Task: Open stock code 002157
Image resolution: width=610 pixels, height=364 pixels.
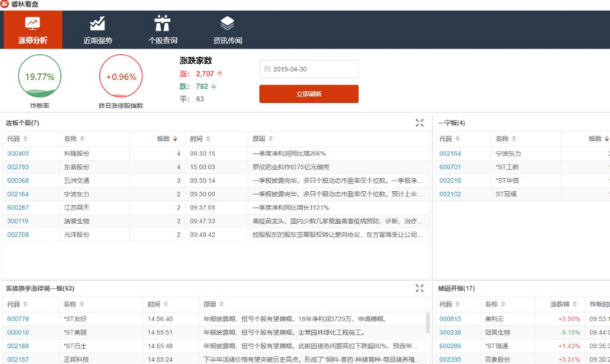Action: [x=18, y=359]
